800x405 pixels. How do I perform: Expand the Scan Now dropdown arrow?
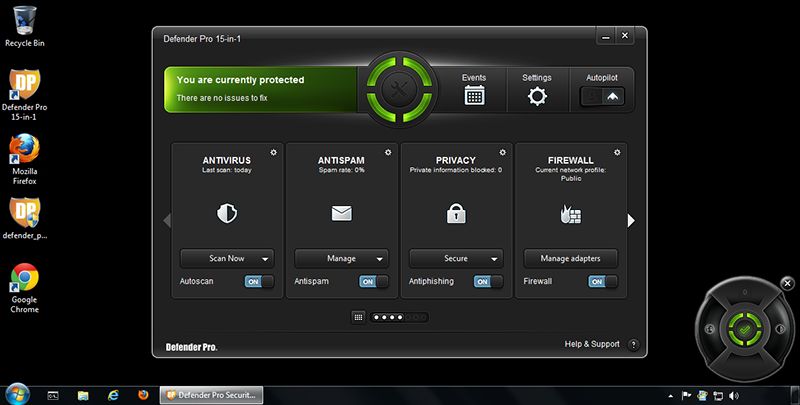[265, 259]
